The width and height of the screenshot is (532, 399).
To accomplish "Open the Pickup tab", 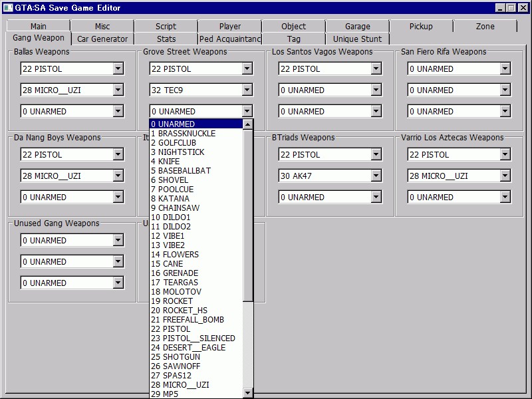I will click(421, 26).
